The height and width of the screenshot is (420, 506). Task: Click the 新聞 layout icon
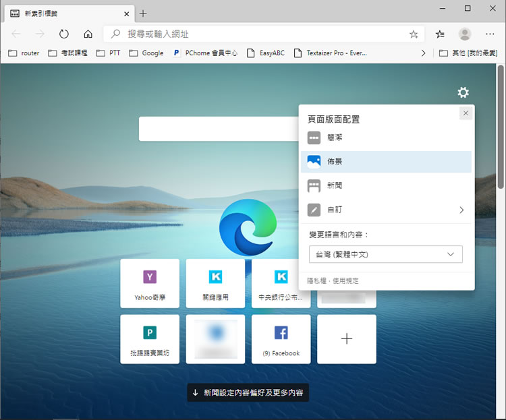[x=314, y=185]
